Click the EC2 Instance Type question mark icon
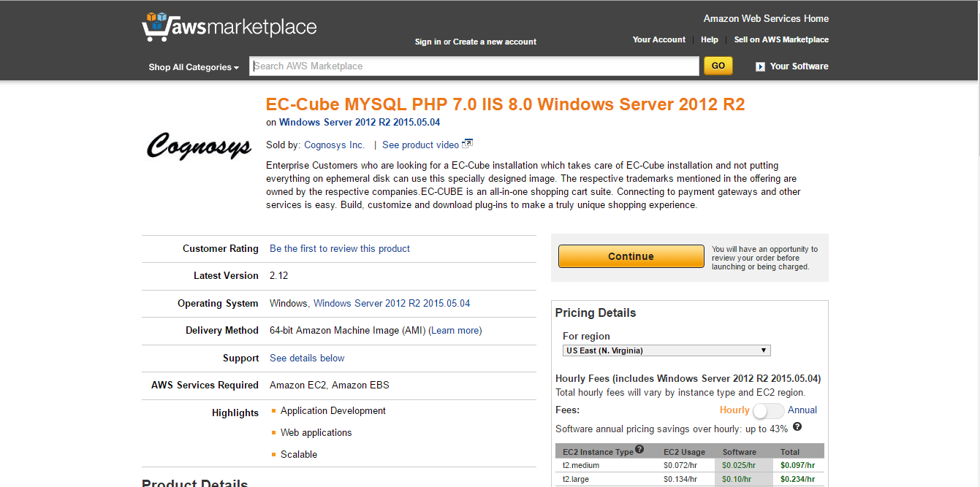Screen dimensions: 980x487 (640, 450)
